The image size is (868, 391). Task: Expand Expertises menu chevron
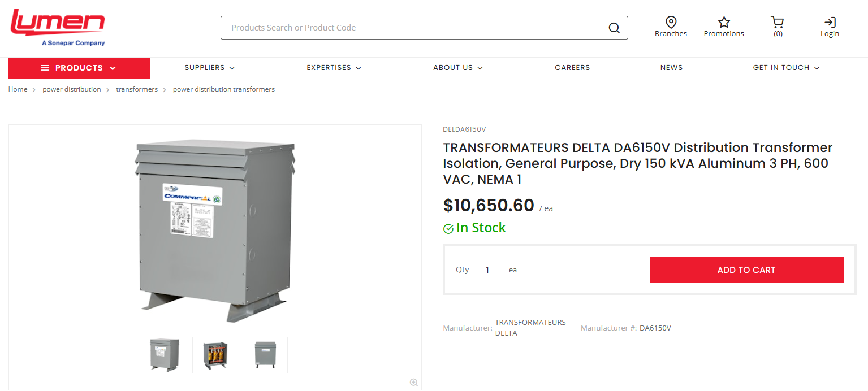click(359, 68)
